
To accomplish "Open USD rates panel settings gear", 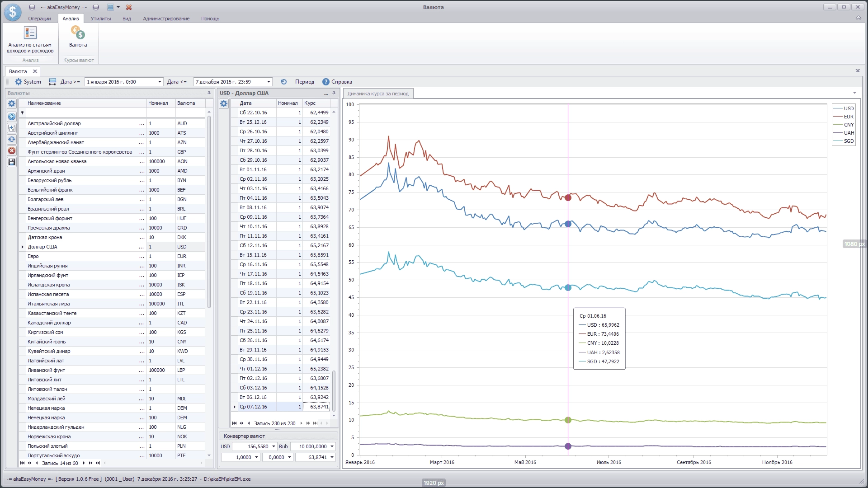I will 224,103.
